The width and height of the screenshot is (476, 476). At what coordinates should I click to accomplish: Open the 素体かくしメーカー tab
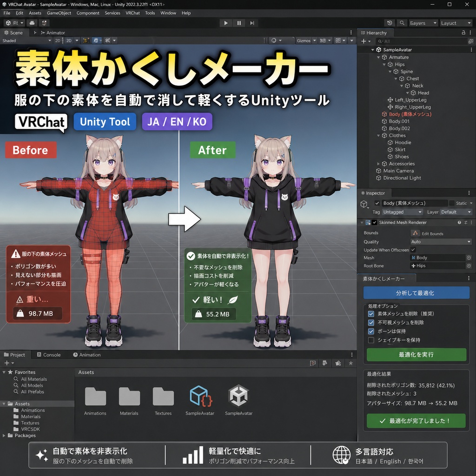click(x=386, y=278)
